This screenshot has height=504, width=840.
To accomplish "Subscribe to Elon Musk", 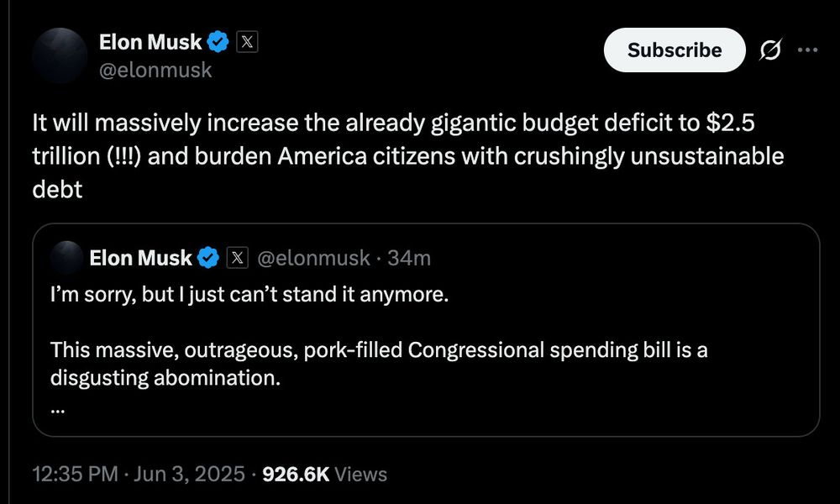I will click(674, 50).
